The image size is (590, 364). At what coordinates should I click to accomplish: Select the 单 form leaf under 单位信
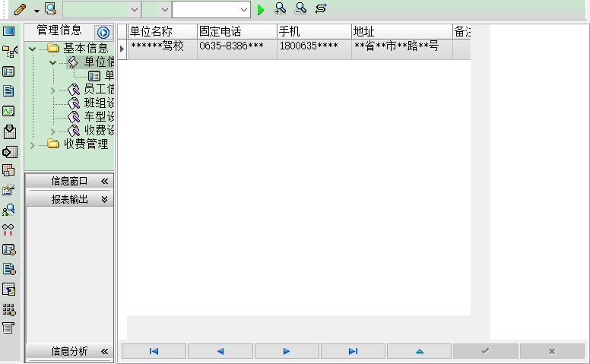(x=101, y=75)
